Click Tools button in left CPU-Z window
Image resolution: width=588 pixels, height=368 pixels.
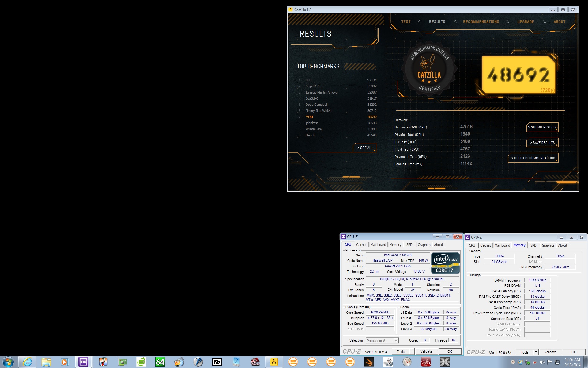click(401, 351)
